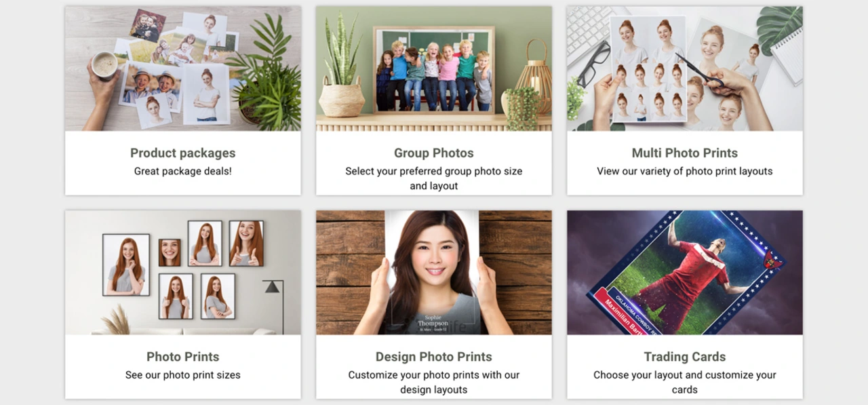
Task: Click the Product packages title
Action: (x=183, y=153)
